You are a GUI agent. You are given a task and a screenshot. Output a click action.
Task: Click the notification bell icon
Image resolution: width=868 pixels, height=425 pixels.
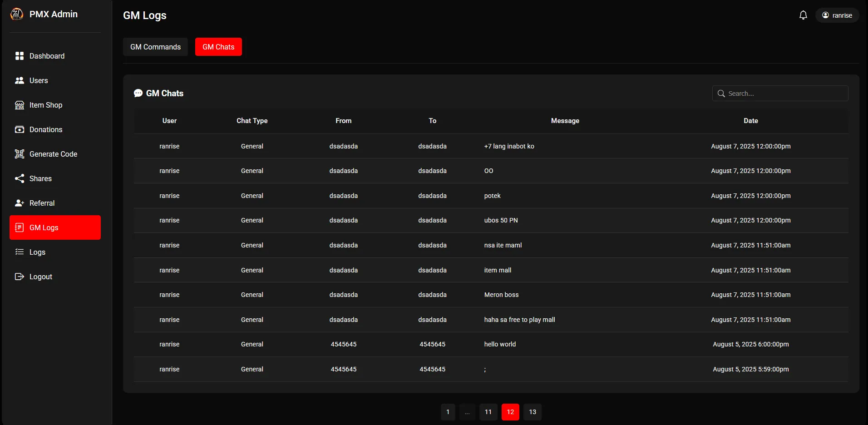[x=803, y=15]
